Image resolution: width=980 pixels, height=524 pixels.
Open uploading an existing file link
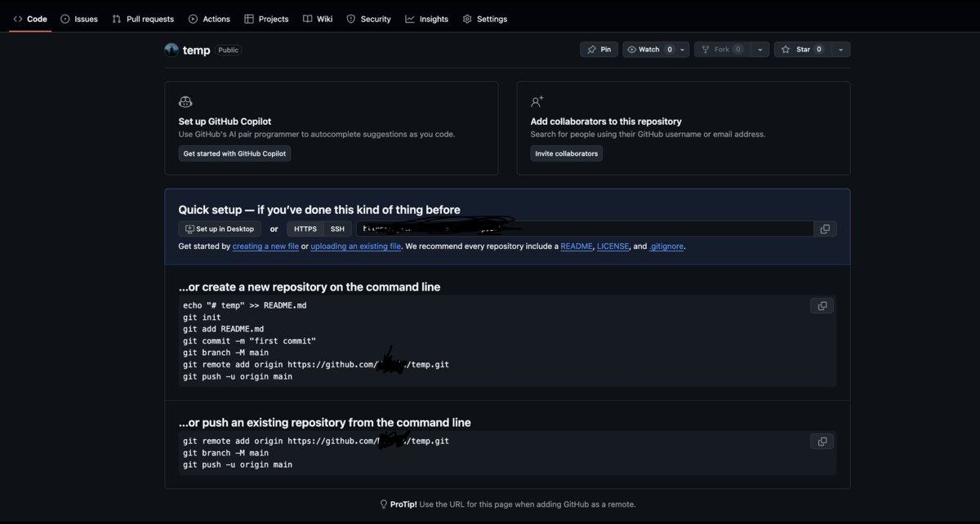(x=356, y=246)
